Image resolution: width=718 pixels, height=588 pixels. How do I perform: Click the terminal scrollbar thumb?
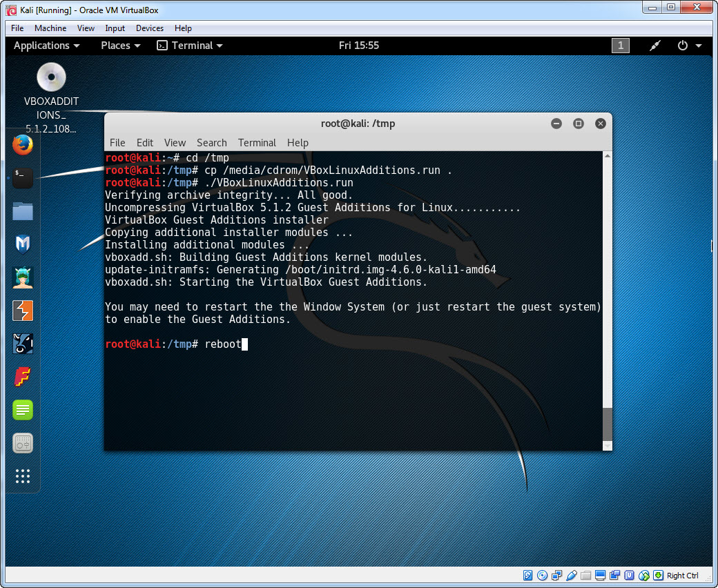coord(608,424)
